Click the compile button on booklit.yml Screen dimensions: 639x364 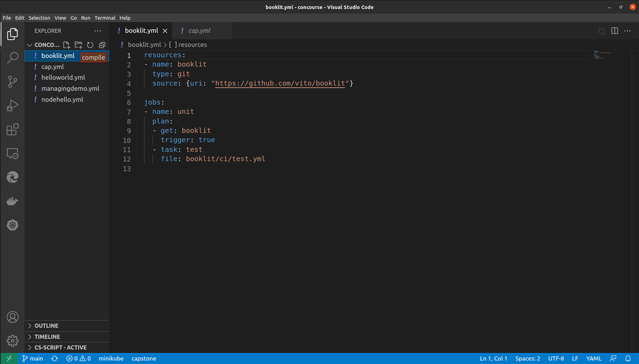[x=93, y=57]
